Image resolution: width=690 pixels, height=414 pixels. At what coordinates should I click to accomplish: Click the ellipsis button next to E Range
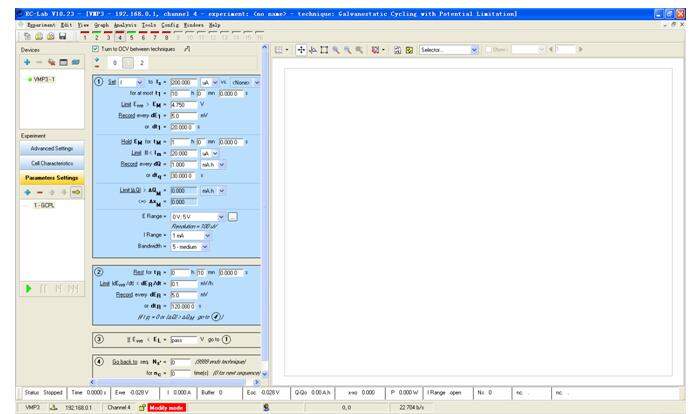point(233,217)
